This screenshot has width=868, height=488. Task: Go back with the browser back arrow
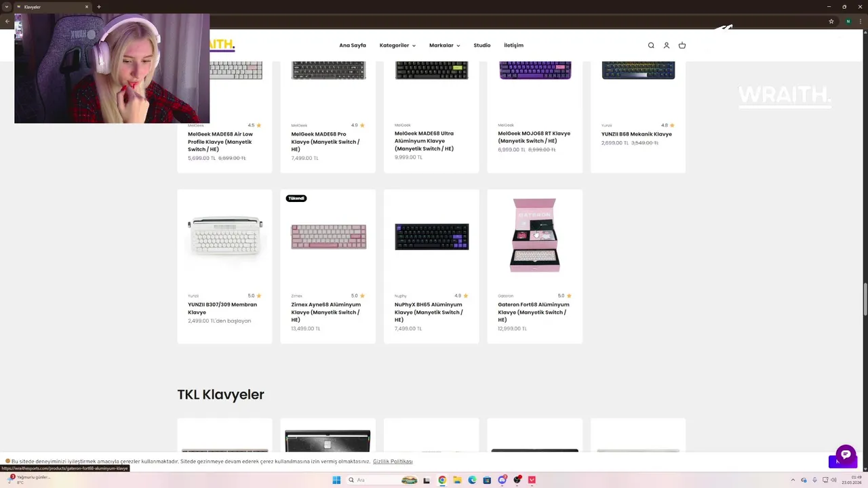(7, 21)
